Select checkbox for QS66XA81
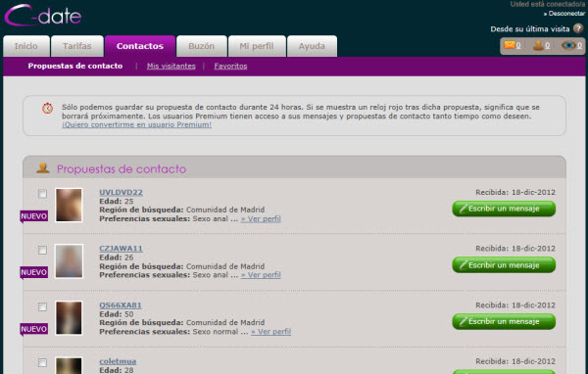 pos(42,306)
